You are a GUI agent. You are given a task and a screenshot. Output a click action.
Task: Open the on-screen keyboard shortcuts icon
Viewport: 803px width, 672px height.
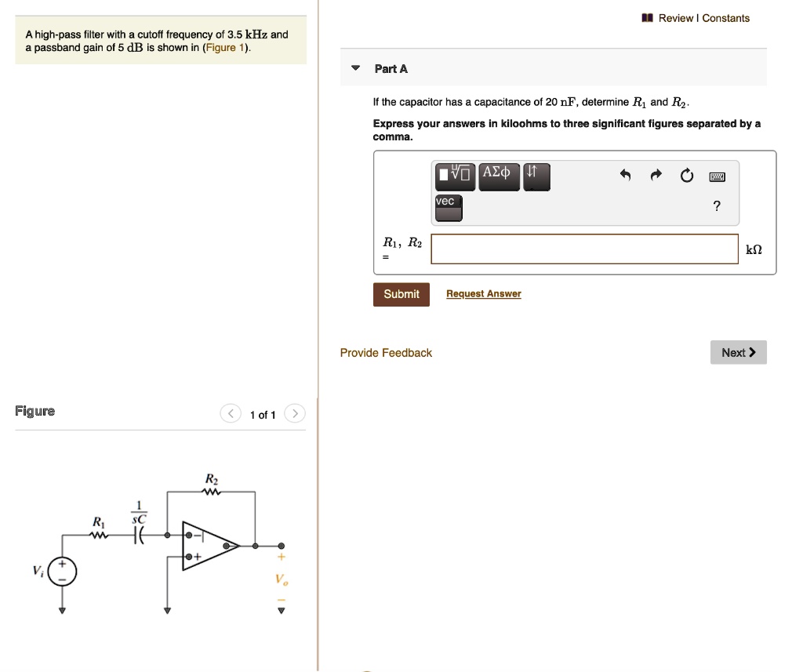point(717,176)
